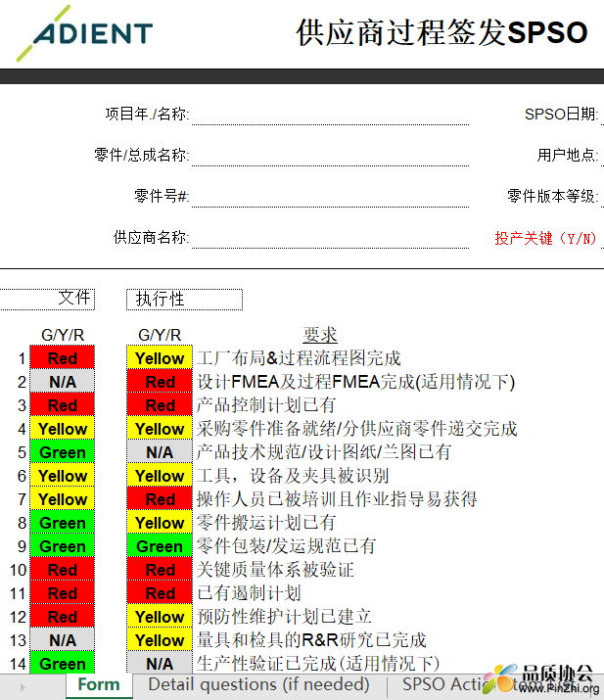Select row 14 文件 Green cell
Viewport: 604px width, 700px height.
62,664
